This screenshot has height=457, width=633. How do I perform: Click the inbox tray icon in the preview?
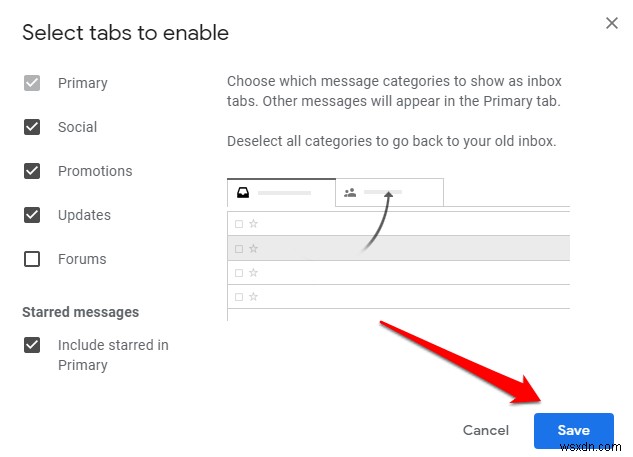point(241,192)
